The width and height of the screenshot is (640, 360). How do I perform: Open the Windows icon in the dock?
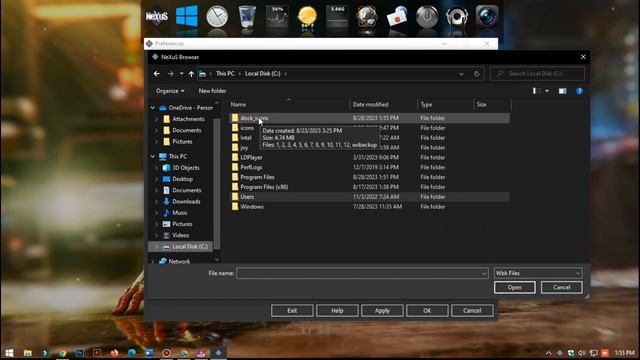coord(187,17)
